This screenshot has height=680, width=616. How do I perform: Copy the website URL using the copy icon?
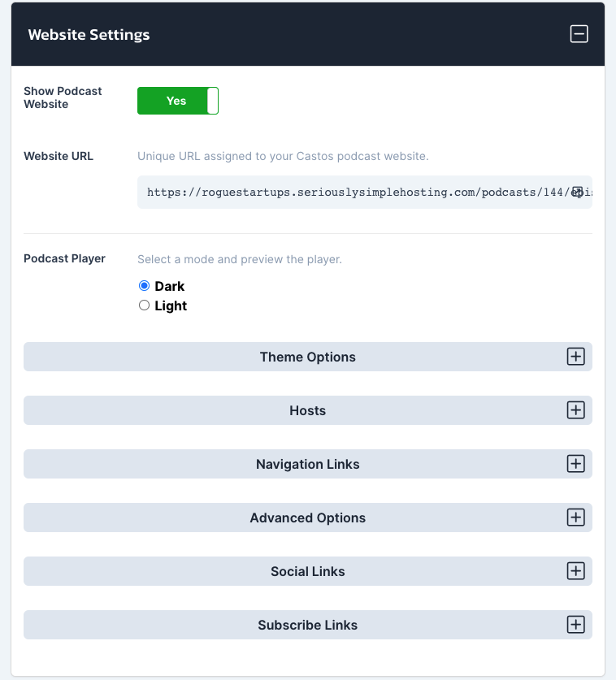coord(577,192)
